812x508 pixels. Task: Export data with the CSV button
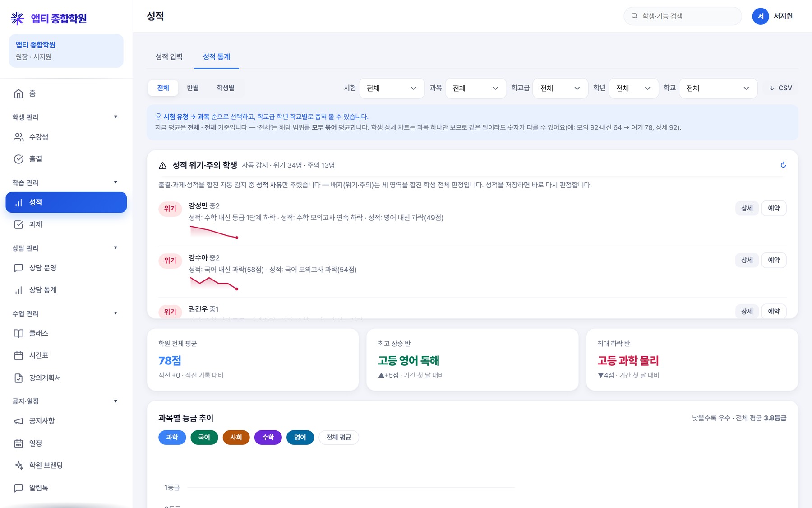(x=780, y=88)
